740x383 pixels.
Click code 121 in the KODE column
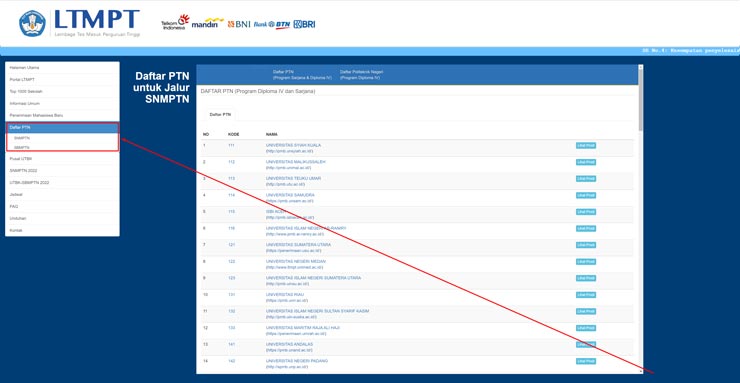(231, 245)
